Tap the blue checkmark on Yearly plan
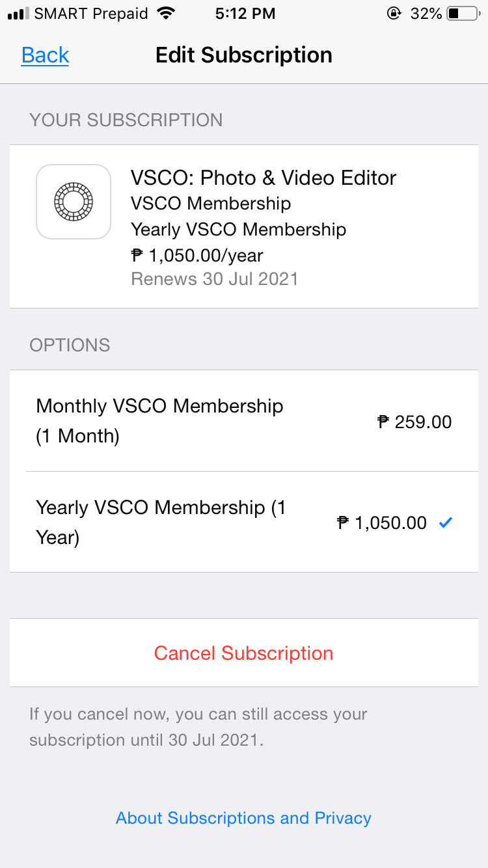488x868 pixels. coord(445,522)
